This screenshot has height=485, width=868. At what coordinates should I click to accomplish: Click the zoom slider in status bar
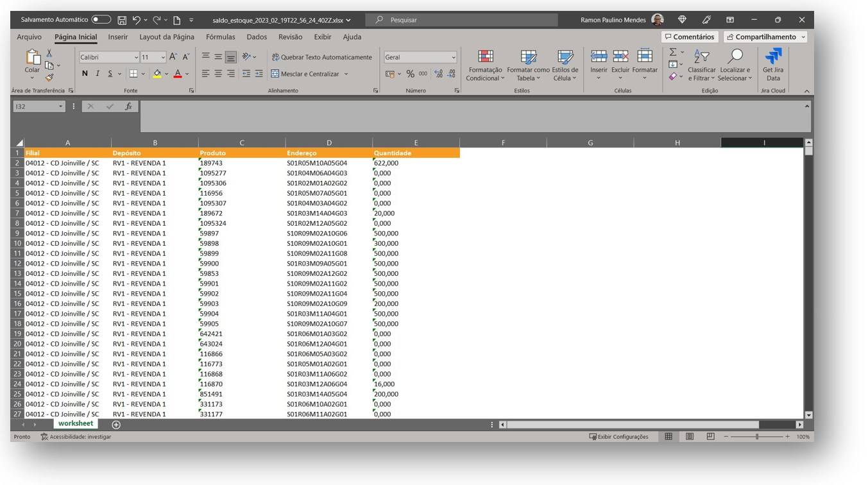click(757, 436)
